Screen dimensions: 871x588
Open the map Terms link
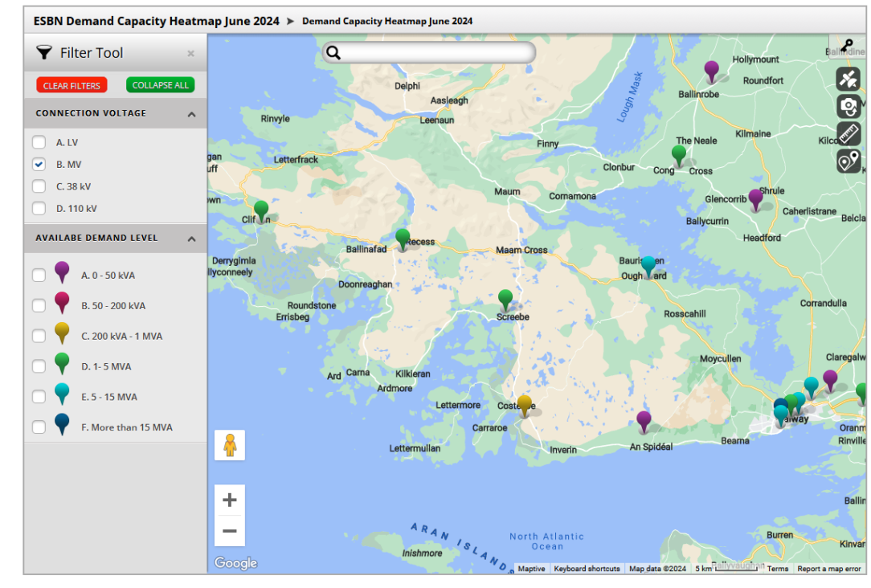click(778, 569)
